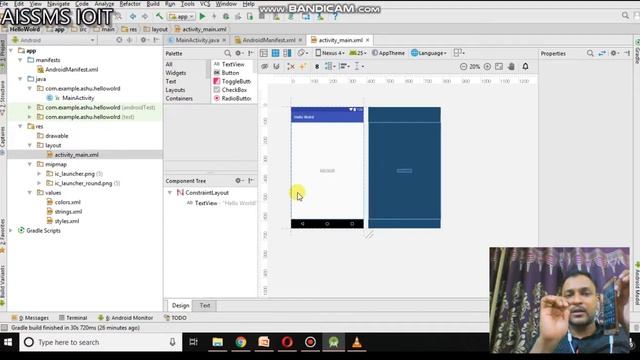Click the Palette search magnifier icon

pos(227,53)
